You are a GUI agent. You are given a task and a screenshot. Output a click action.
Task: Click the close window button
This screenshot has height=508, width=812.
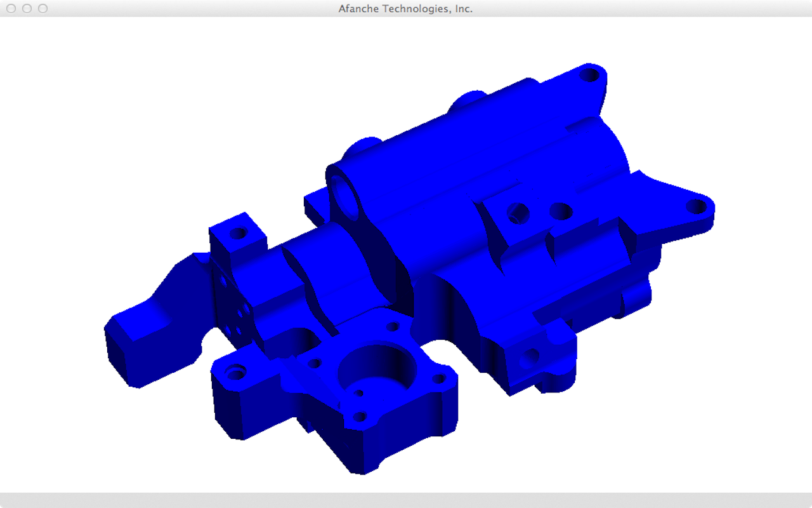click(x=11, y=8)
